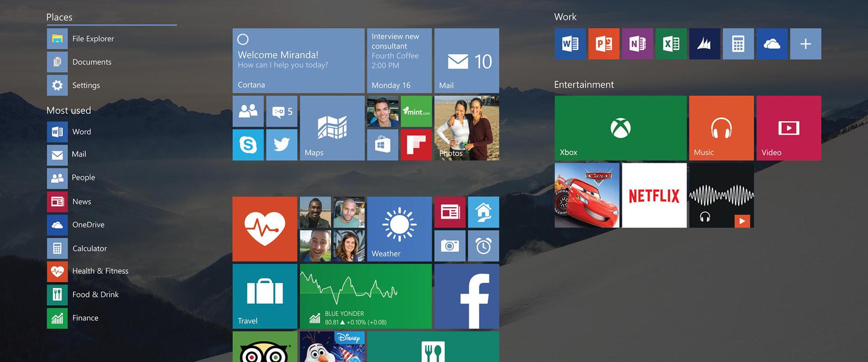Open Messaging tile showing 5
This screenshot has height=362, width=868.
coord(282,111)
